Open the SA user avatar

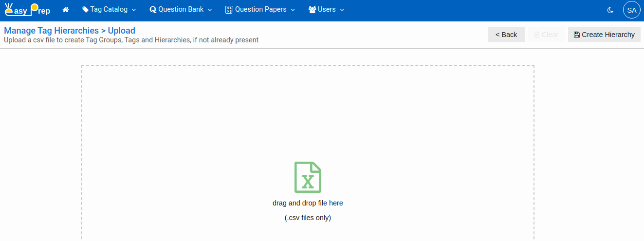coord(631,10)
